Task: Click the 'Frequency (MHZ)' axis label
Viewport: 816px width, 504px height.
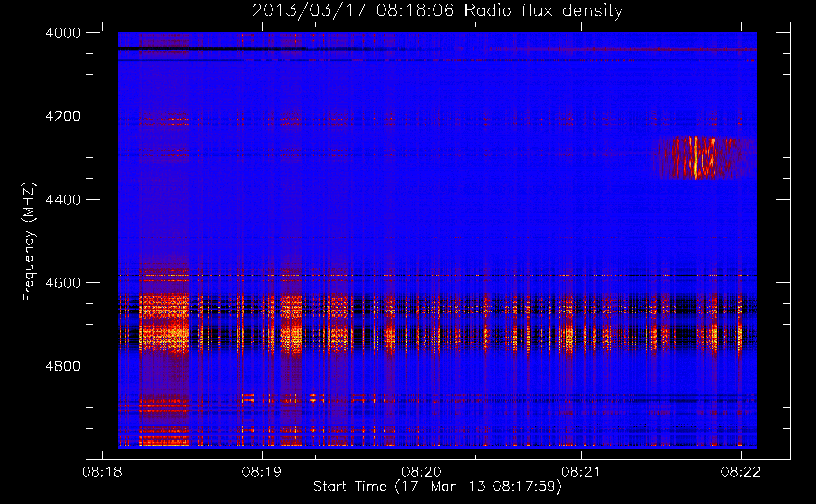Action: (29, 242)
